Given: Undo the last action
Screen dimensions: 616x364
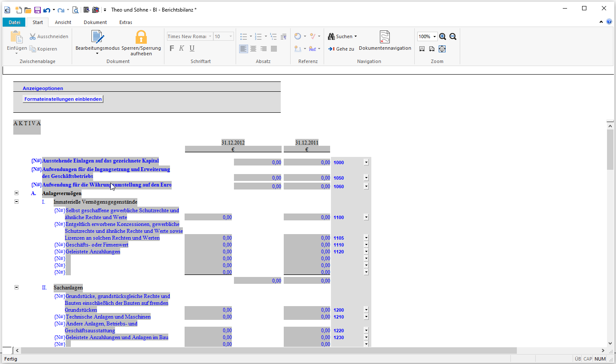Looking at the screenshot, I should point(47,10).
